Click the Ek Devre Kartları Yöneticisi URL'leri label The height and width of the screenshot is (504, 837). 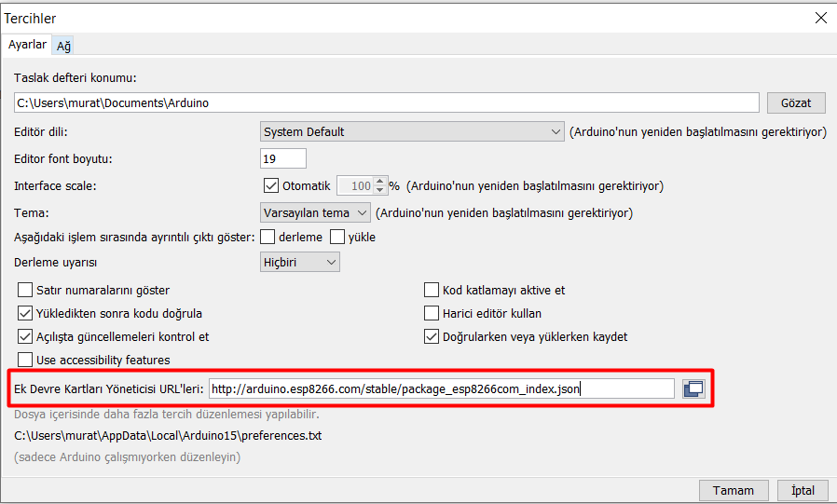point(109,388)
